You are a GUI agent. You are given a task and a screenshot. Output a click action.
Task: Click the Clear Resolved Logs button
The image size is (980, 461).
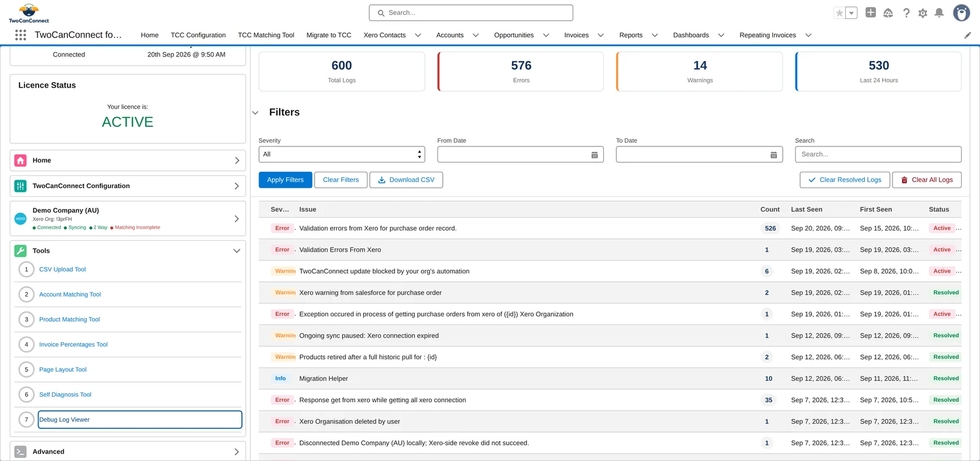[845, 180]
